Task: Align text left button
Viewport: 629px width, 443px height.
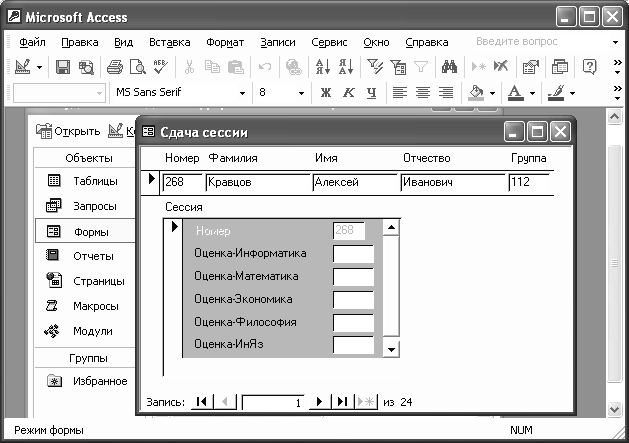Action: 400,93
